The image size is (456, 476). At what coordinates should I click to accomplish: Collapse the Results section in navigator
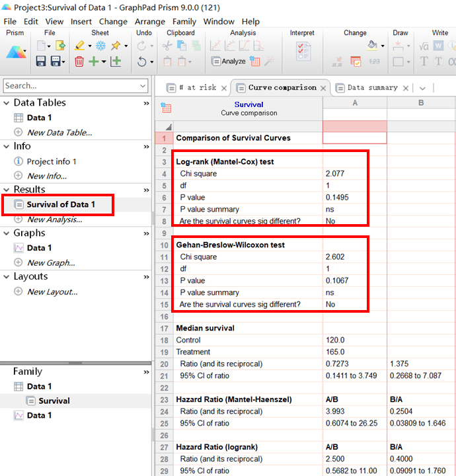[6, 190]
